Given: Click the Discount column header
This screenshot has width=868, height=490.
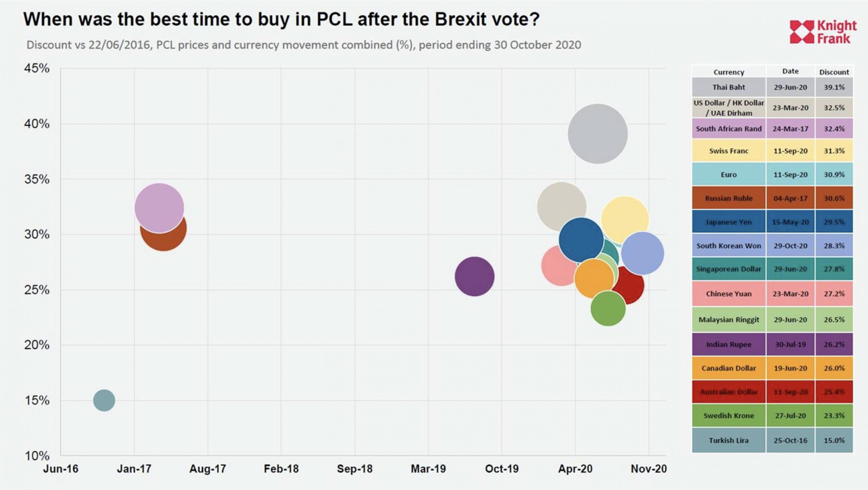Looking at the screenshot, I should pyautogui.click(x=834, y=72).
